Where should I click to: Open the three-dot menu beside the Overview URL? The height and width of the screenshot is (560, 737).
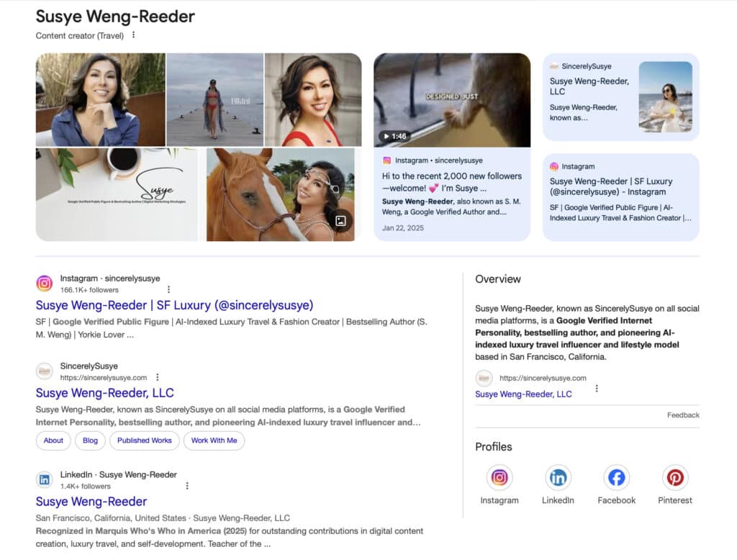[597, 388]
